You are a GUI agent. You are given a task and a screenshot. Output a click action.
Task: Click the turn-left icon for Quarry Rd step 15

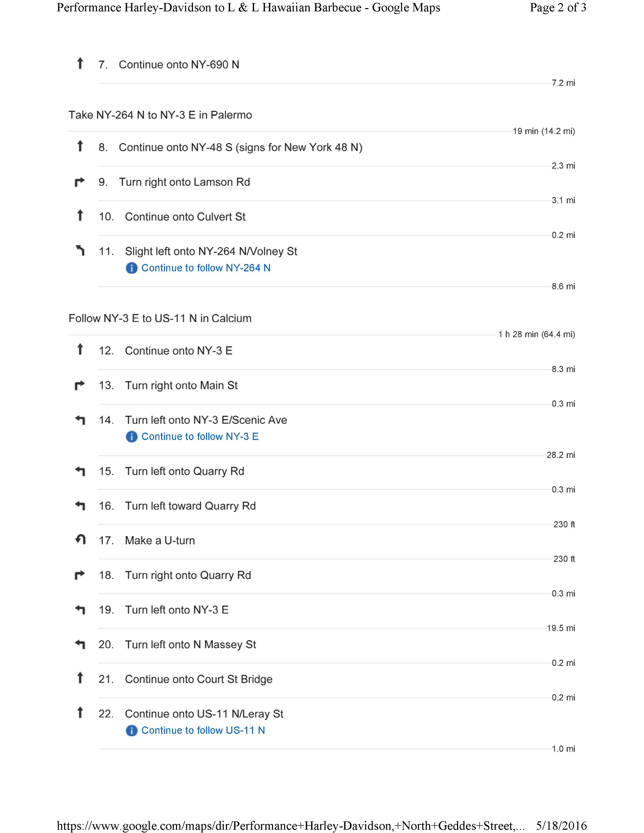click(x=80, y=472)
